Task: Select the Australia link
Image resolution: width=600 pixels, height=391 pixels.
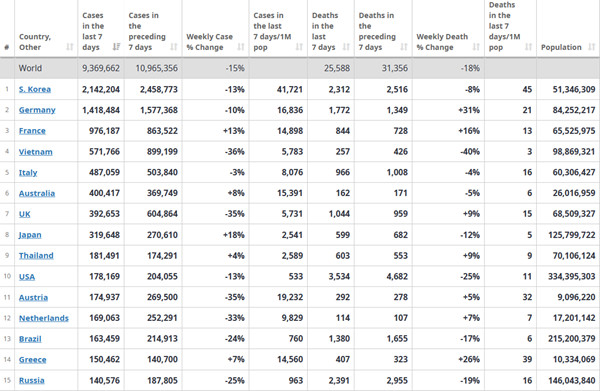Action: pyautogui.click(x=37, y=193)
